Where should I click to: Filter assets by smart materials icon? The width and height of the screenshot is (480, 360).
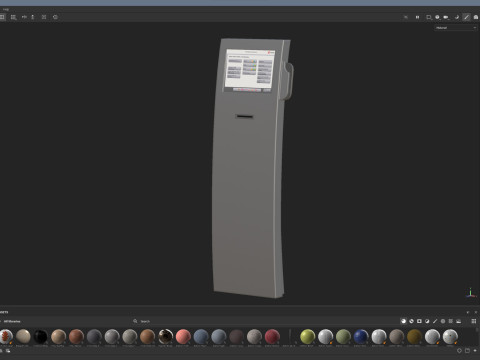coord(411,321)
